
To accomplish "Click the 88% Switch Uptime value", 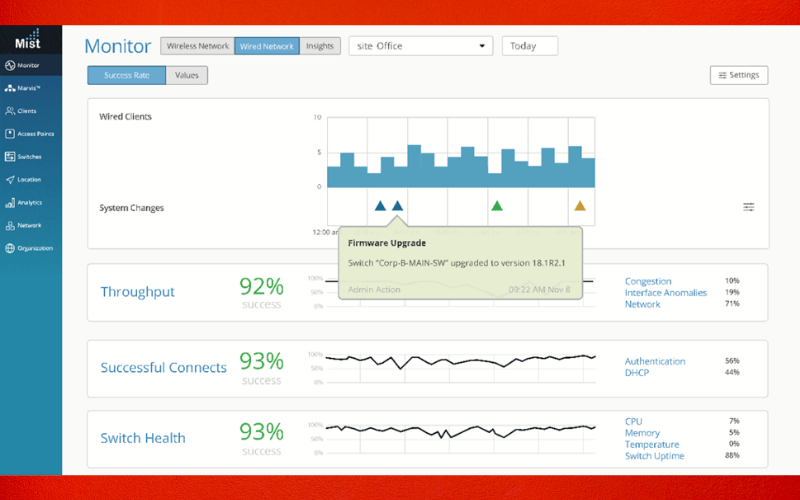I will pos(732,455).
